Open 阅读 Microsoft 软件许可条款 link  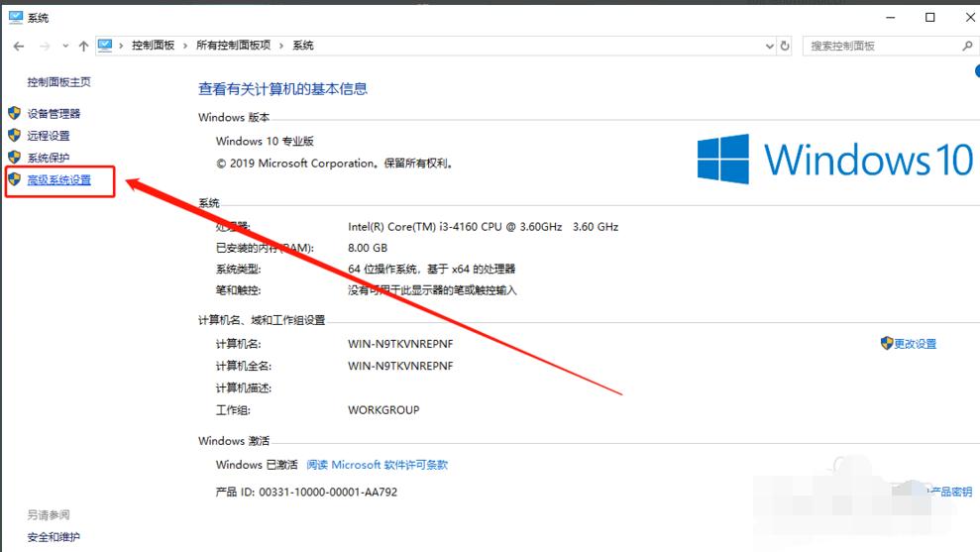pos(377,465)
